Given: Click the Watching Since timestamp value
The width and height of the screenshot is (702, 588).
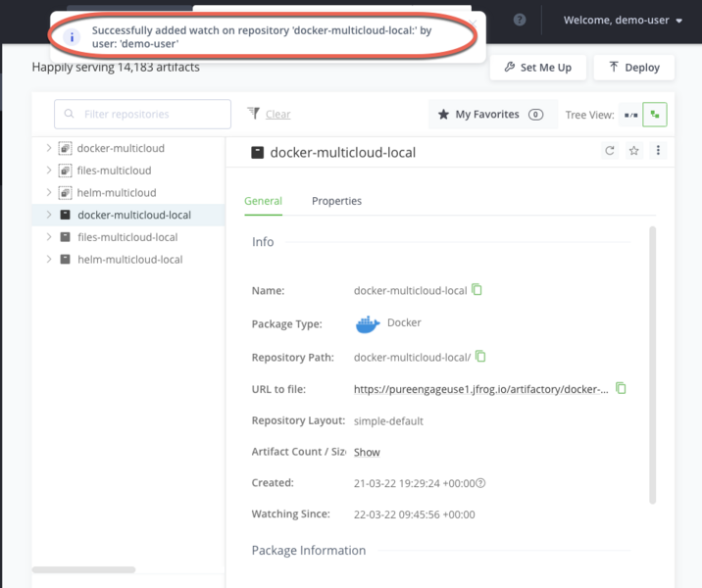Looking at the screenshot, I should click(x=414, y=514).
